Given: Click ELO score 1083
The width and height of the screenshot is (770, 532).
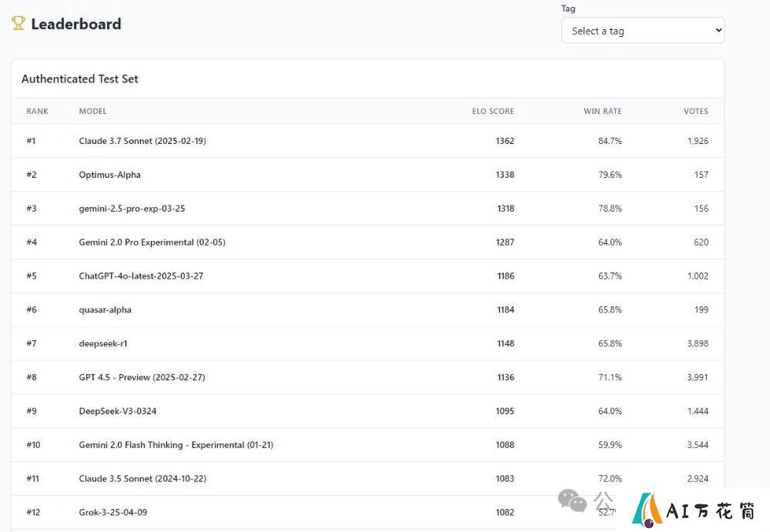Looking at the screenshot, I should tap(505, 478).
